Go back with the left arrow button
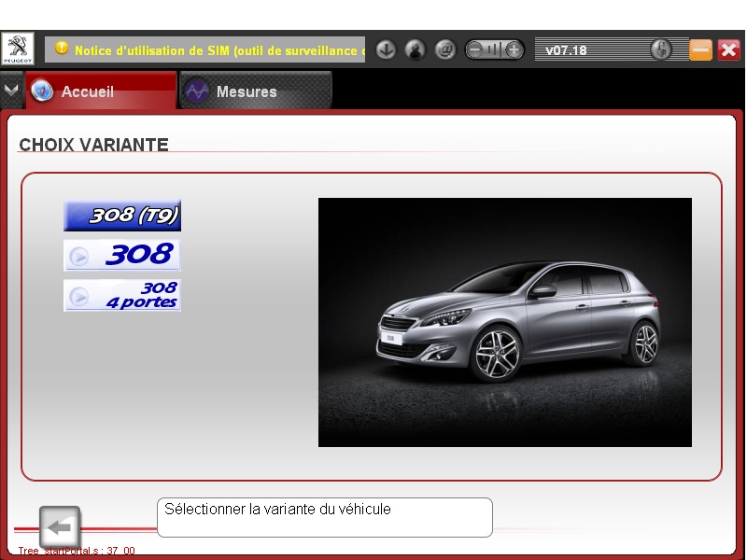747x560 pixels. [x=60, y=527]
